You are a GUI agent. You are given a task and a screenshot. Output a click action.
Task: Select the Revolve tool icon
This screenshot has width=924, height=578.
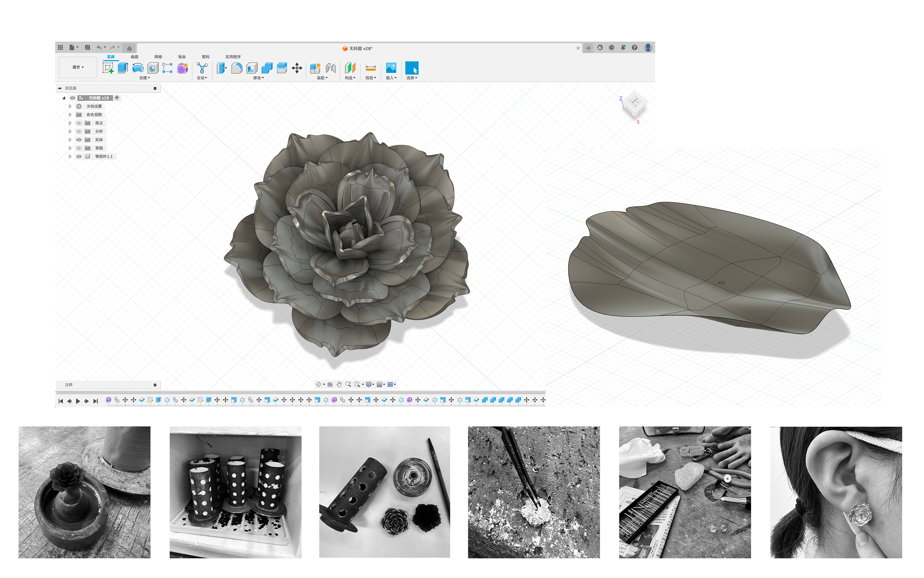coord(138,68)
